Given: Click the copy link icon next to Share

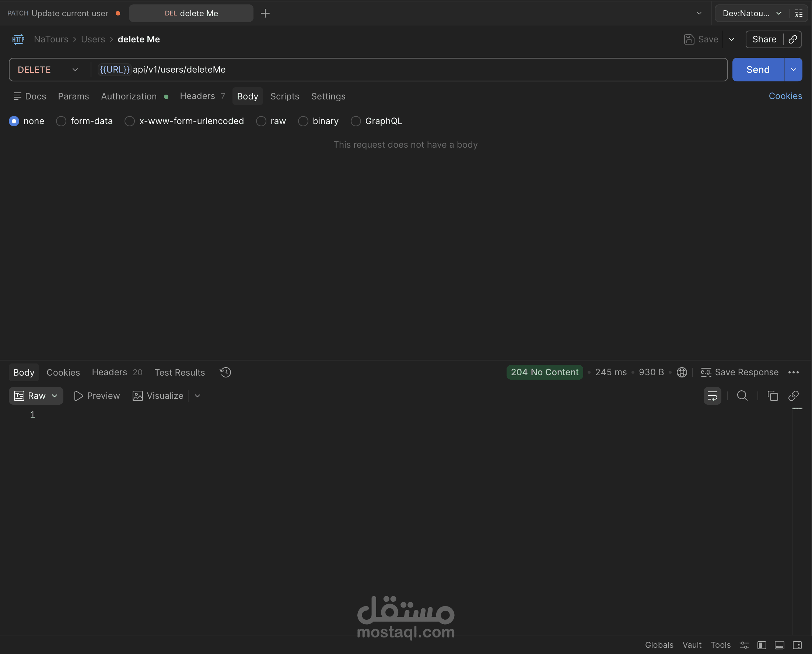Looking at the screenshot, I should [793, 39].
